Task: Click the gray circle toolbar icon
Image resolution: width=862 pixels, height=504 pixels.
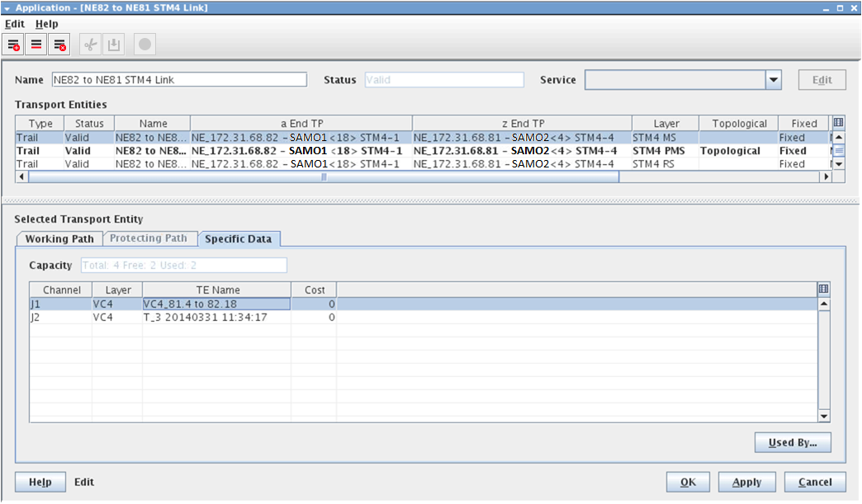Action: (144, 45)
